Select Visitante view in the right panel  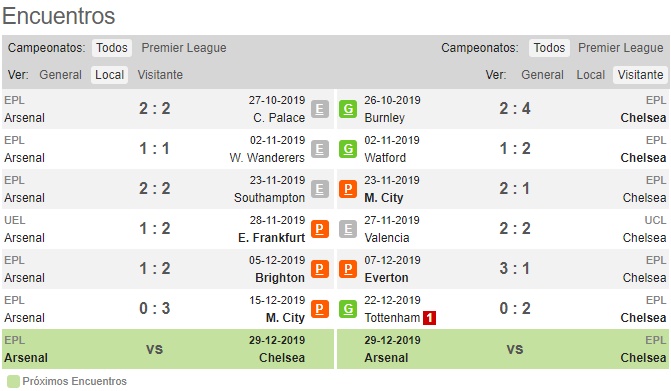640,75
